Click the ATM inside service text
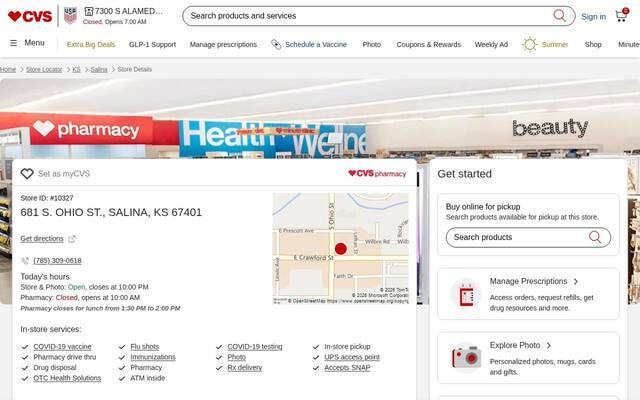The width and height of the screenshot is (640, 400). [148, 378]
